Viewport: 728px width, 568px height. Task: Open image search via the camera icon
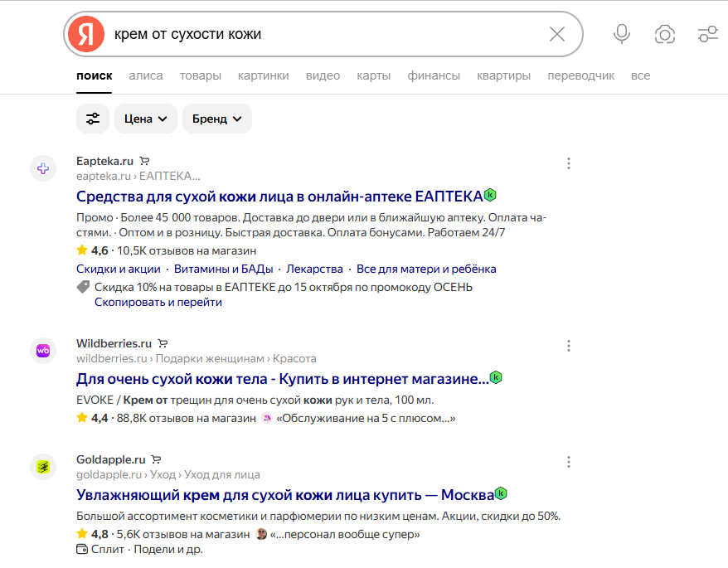665,34
